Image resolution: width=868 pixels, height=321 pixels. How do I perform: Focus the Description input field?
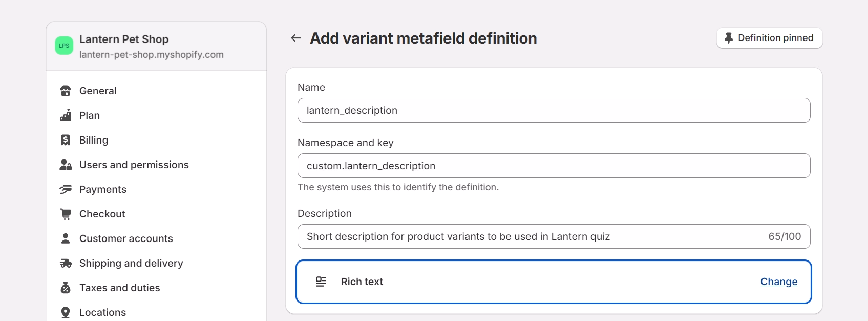point(554,236)
